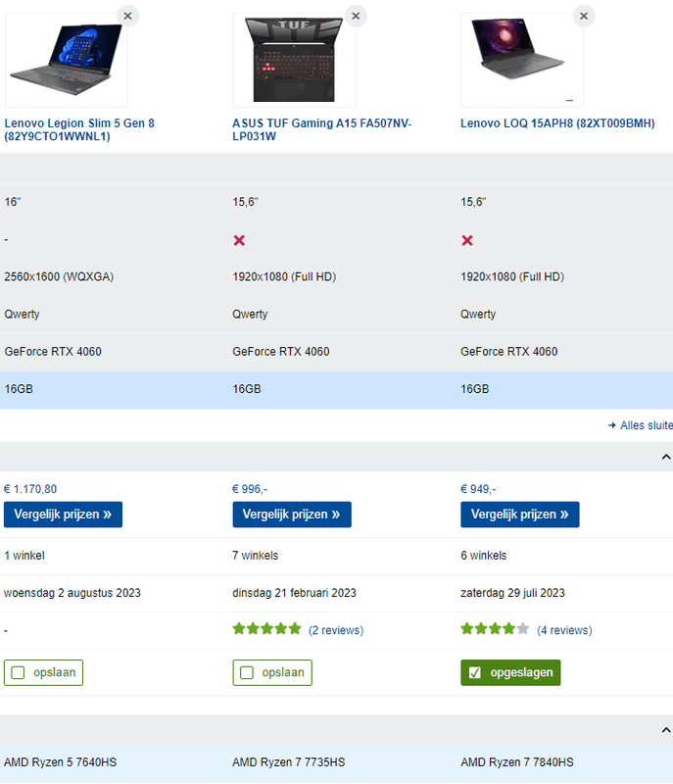Image resolution: width=673 pixels, height=784 pixels.
Task: Compare prices for the € 1.170,80 laptop
Action: tap(63, 514)
